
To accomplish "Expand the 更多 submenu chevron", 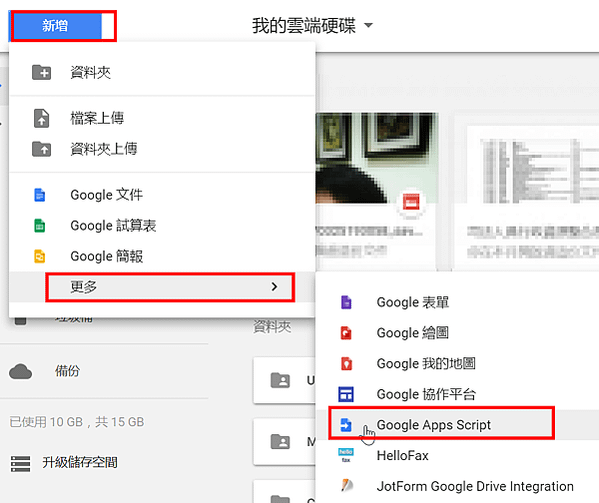I will pos(274,286).
